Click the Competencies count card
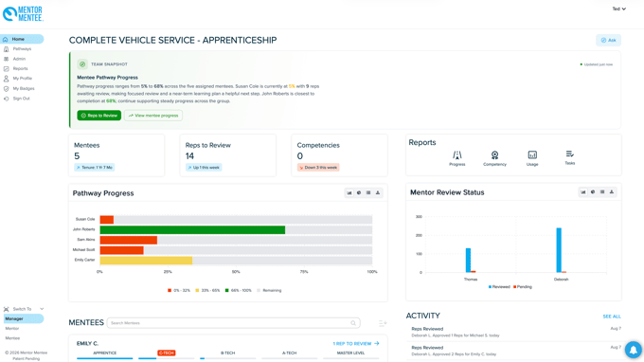Screen dimensions: 644x362 pos(339,155)
